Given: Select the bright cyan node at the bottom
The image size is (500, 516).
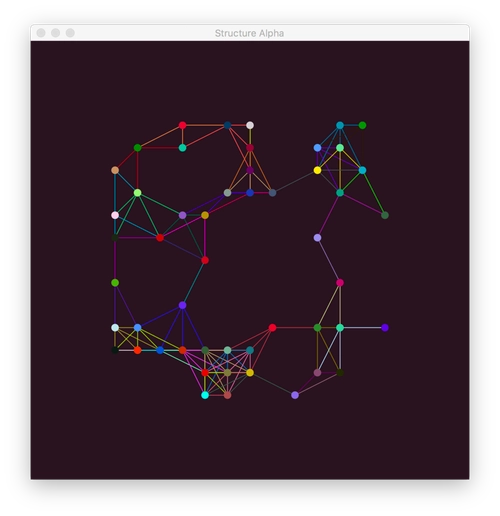Looking at the screenshot, I should pos(205,395).
